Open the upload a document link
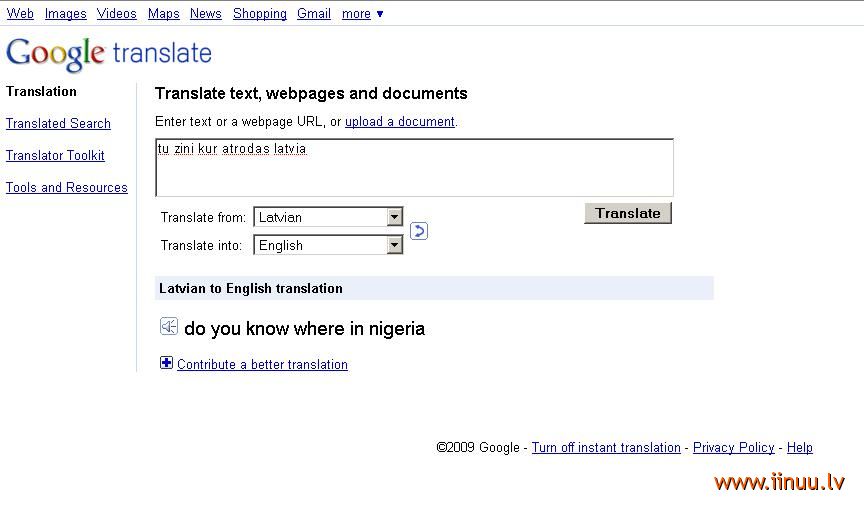Screen dimensions: 864x514 tap(399, 122)
